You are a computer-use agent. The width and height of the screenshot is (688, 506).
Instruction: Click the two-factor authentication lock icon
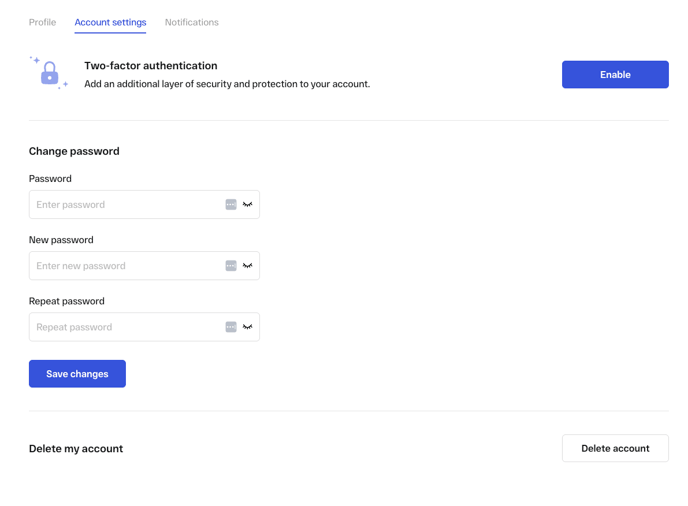49,74
